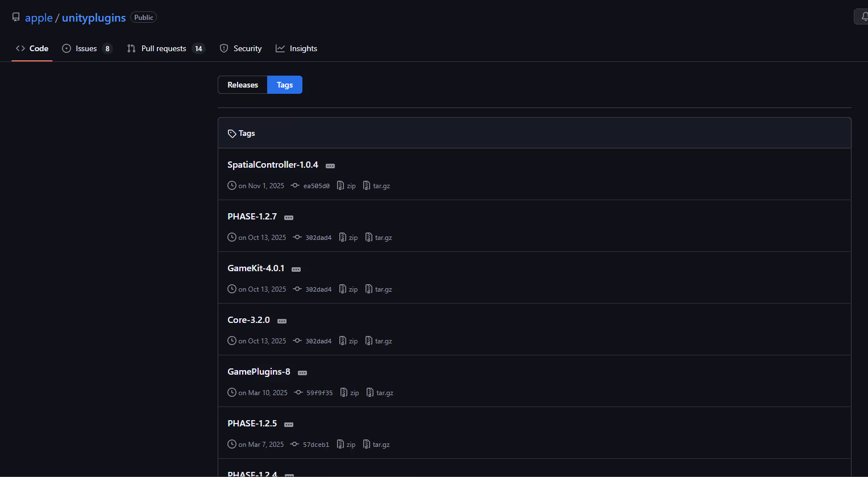Click the commit icon beside ea505d0
Screen dimensions: 868x477
pos(295,185)
